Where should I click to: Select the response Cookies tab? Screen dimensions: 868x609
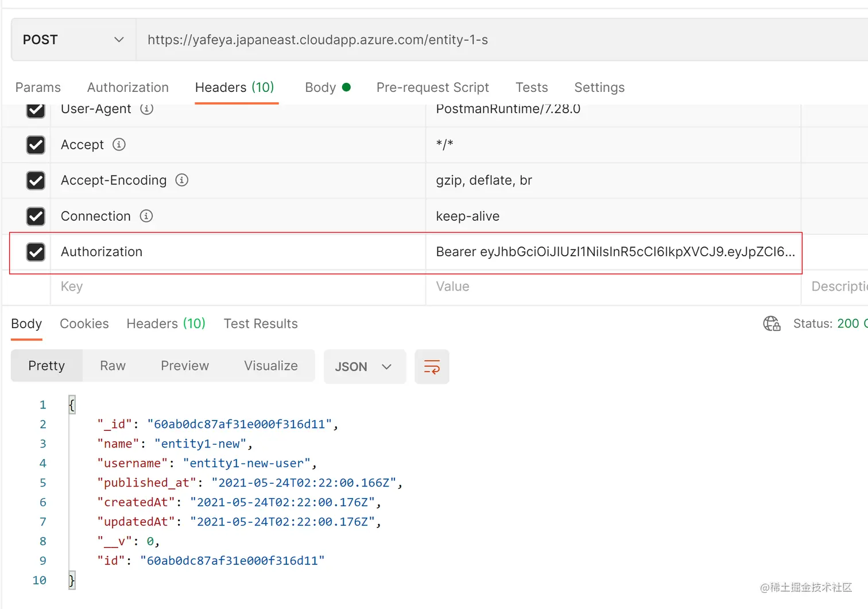tap(84, 323)
